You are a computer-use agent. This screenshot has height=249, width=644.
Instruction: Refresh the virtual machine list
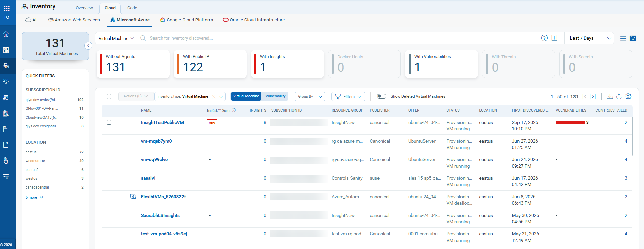click(619, 96)
